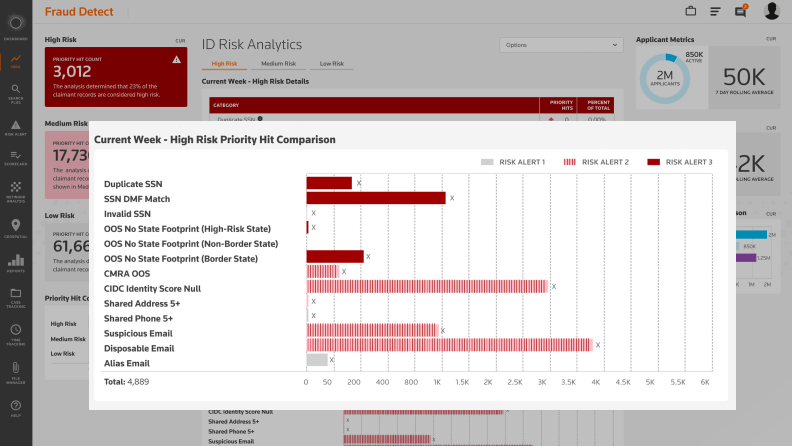This screenshot has height=446, width=792.
Task: Toggle Risk Alert 1 legend series
Action: click(514, 161)
